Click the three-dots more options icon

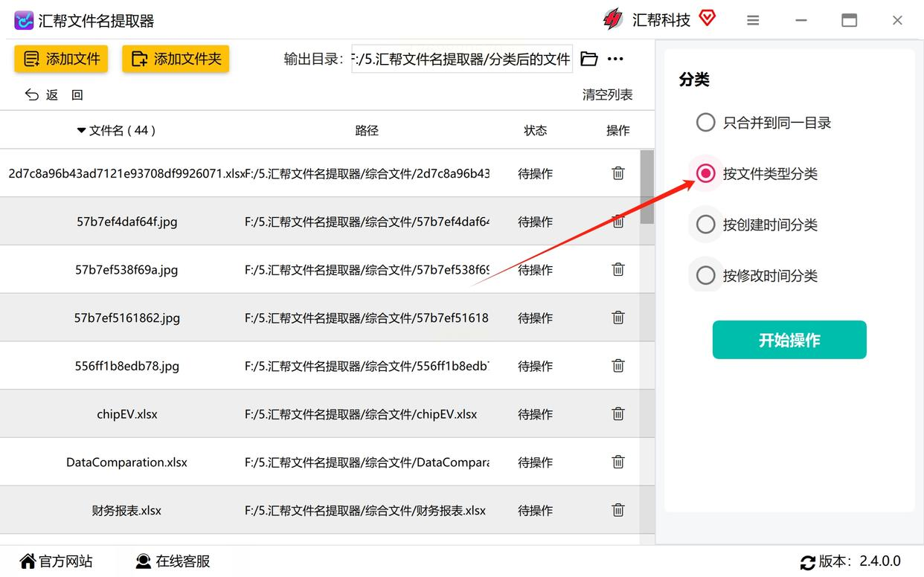(615, 59)
